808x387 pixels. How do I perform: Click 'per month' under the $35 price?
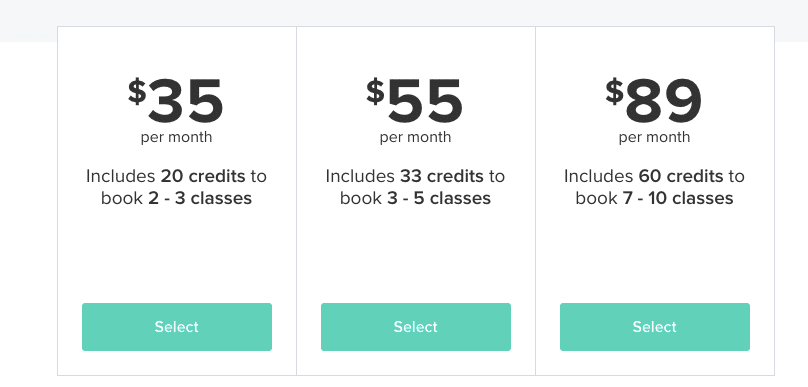coord(176,138)
